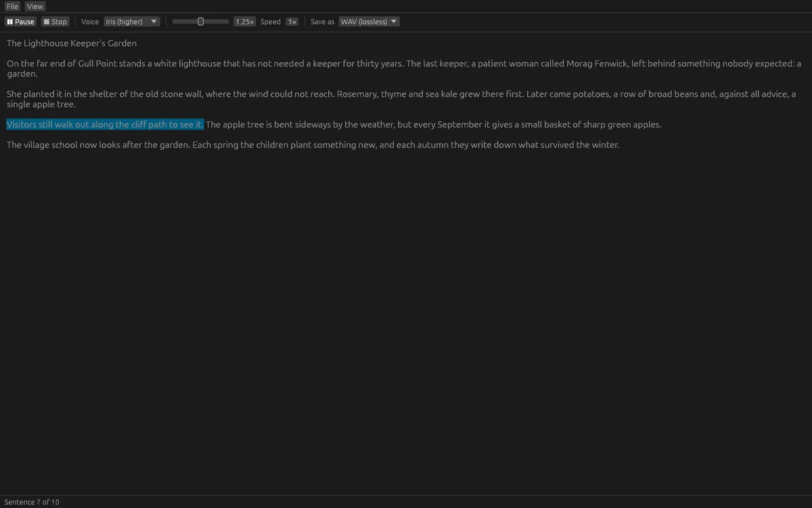Click the speed slider handle
The image size is (812, 508).
click(200, 22)
